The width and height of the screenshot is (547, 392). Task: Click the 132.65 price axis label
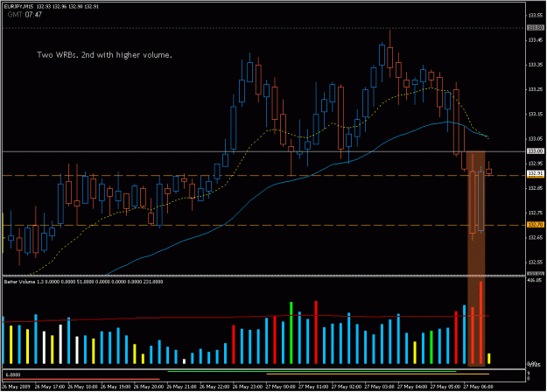coord(535,237)
